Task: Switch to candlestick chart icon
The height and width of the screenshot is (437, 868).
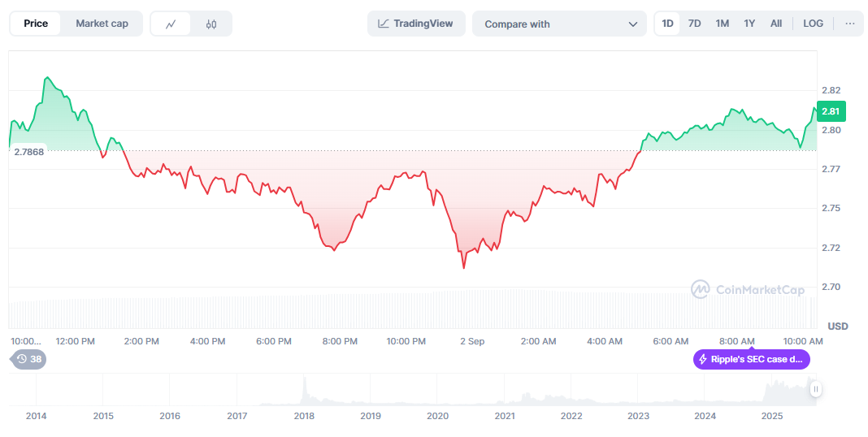Action: click(x=211, y=24)
